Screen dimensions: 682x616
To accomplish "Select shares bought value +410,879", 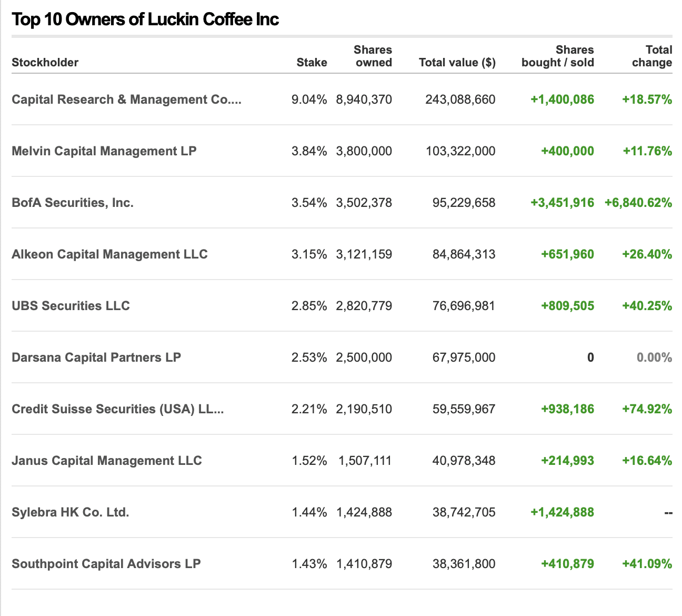I will coord(567,564).
